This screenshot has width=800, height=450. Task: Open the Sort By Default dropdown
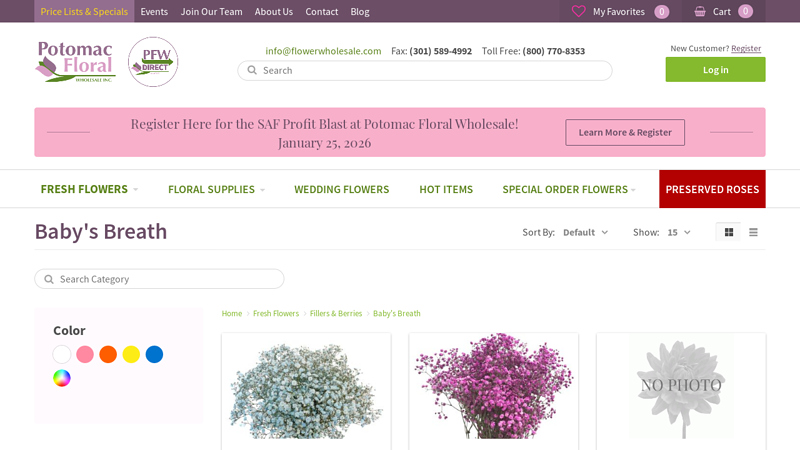585,232
